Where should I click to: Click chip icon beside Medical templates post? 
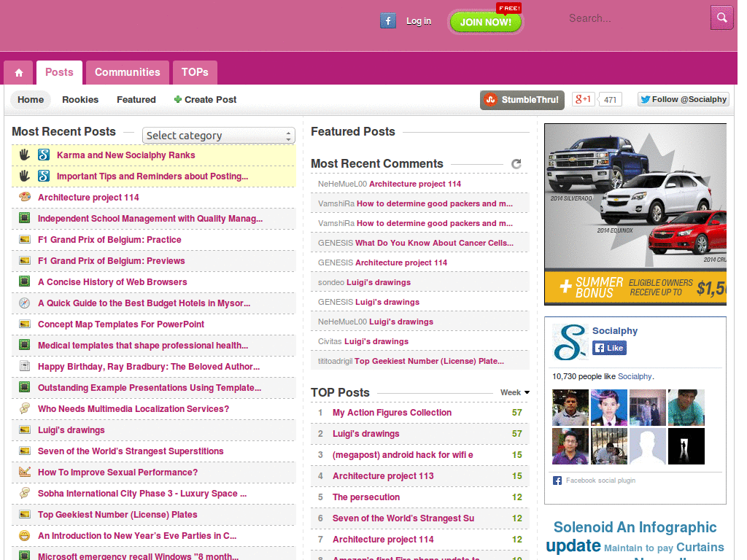(24, 345)
